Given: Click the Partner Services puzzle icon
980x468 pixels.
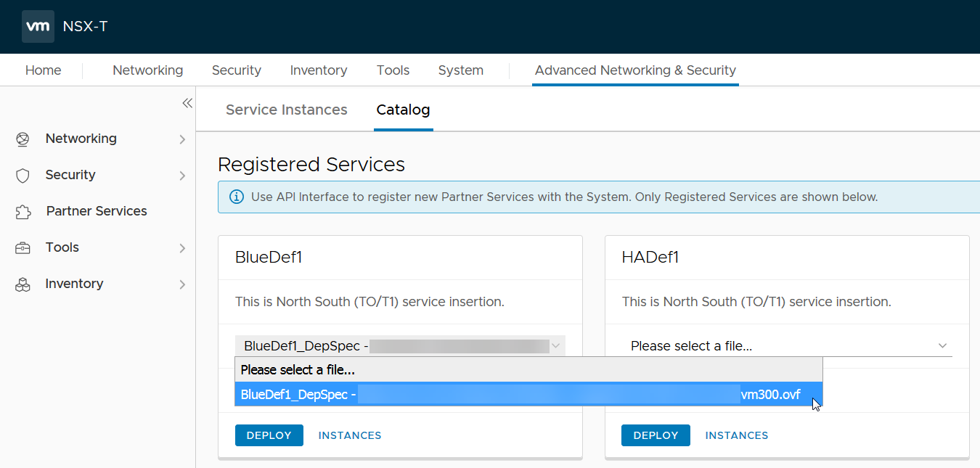Looking at the screenshot, I should [23, 212].
